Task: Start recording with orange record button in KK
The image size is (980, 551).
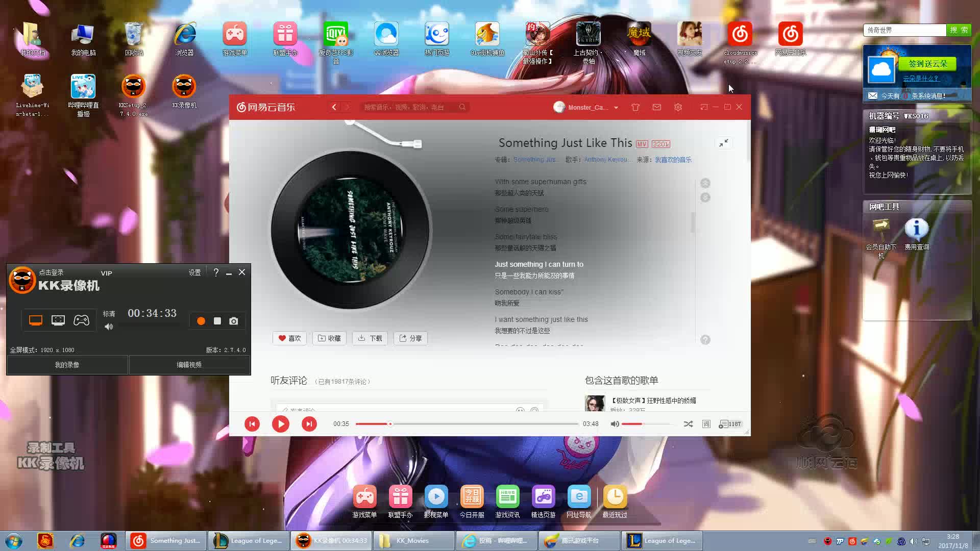Action: 201,321
